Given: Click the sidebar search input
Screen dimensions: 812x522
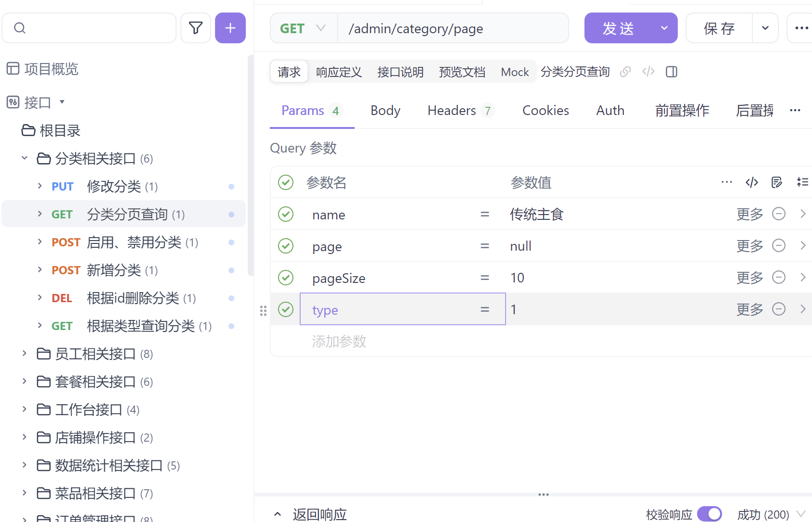Looking at the screenshot, I should [x=89, y=28].
